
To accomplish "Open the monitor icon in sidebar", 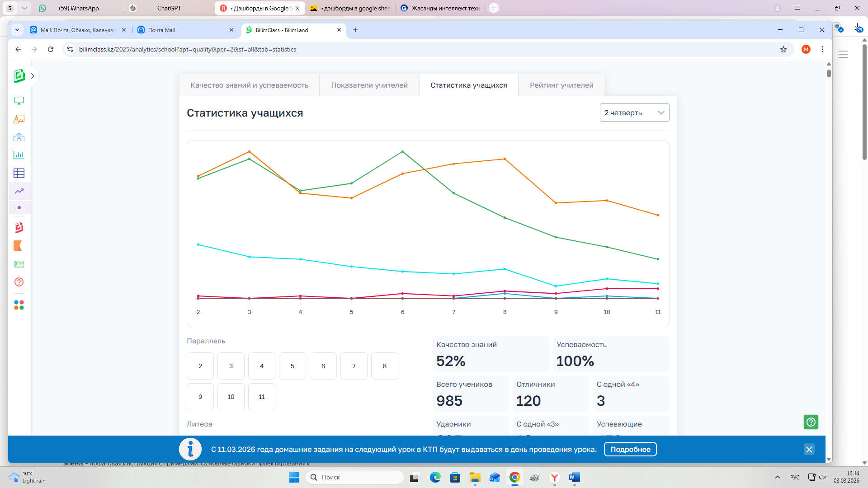I will [19, 101].
